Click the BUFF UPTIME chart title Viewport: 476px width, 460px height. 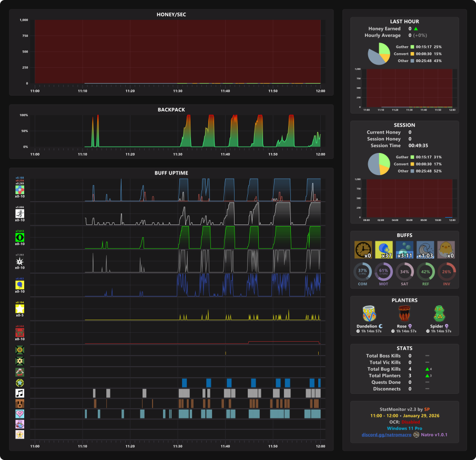[171, 173]
